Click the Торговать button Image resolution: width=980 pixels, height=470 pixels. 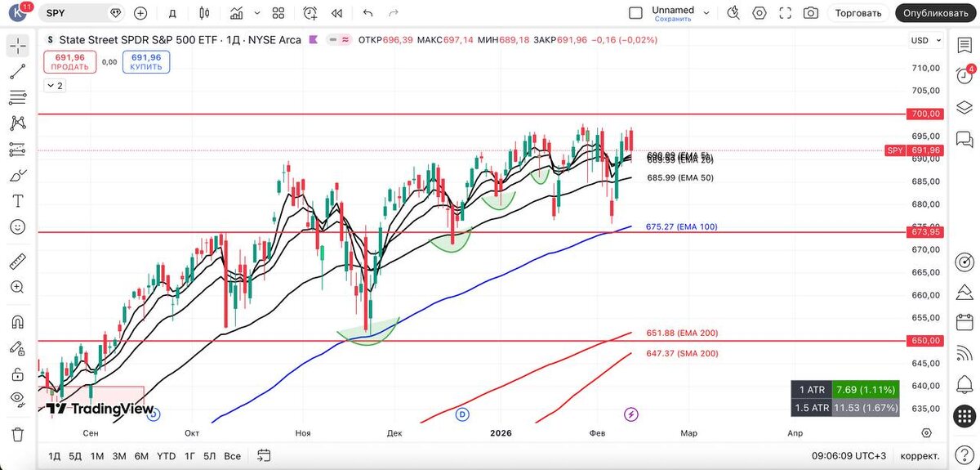point(859,13)
